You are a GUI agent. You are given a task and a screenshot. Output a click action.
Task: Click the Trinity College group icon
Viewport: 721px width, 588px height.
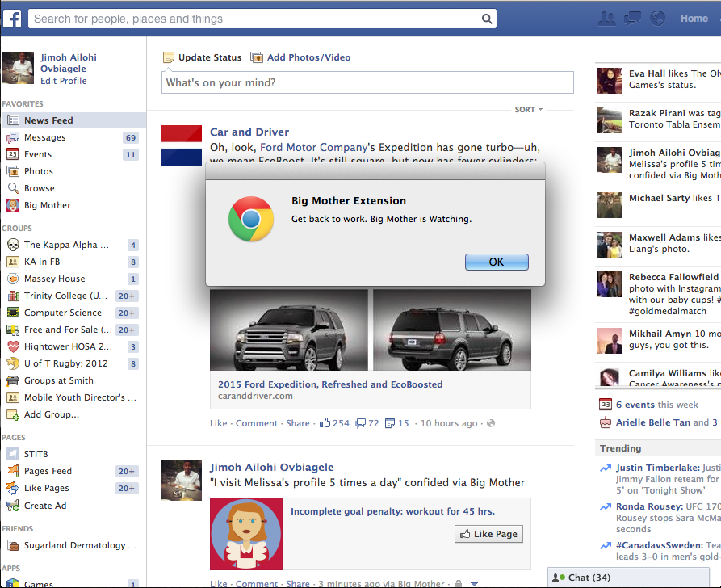click(x=14, y=296)
